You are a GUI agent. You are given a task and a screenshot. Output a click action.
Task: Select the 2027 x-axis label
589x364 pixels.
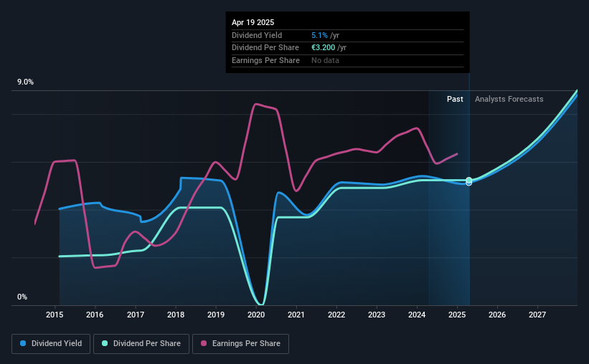(537, 315)
